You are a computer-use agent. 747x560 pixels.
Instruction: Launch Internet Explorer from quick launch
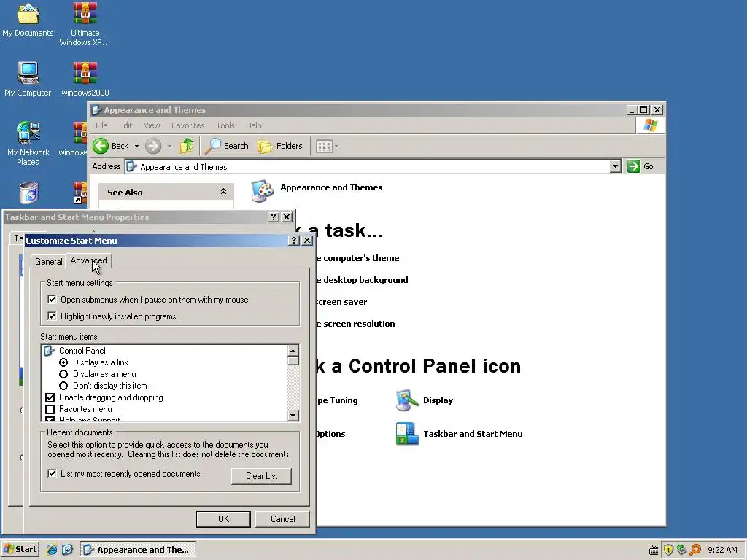[52, 550]
